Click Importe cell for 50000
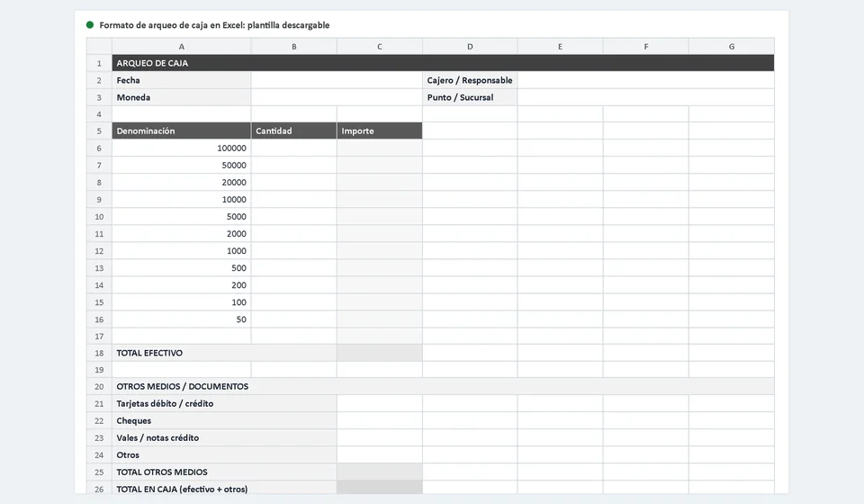864x504 pixels. click(380, 166)
